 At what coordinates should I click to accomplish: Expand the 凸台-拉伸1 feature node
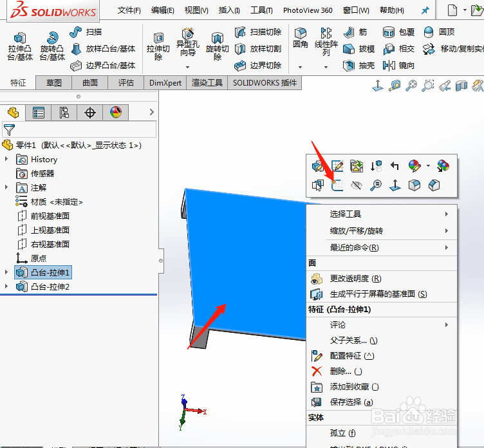(6, 272)
